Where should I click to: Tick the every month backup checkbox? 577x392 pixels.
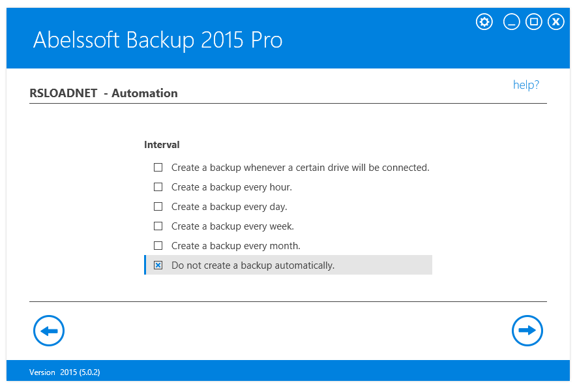coord(158,246)
